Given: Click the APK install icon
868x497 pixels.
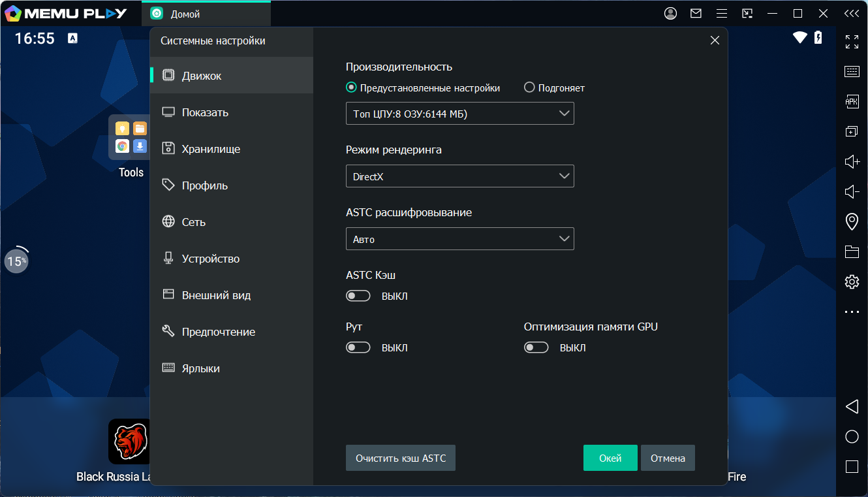Looking at the screenshot, I should click(852, 101).
